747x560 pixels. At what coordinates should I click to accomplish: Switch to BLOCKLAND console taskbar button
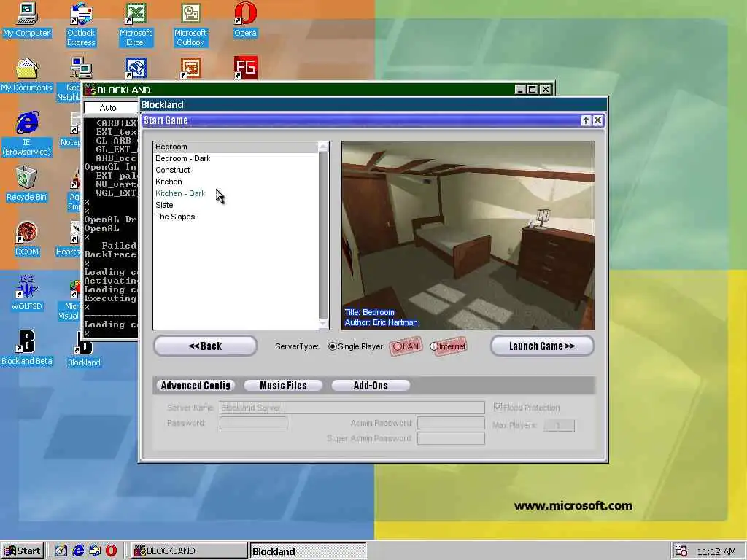click(x=189, y=551)
